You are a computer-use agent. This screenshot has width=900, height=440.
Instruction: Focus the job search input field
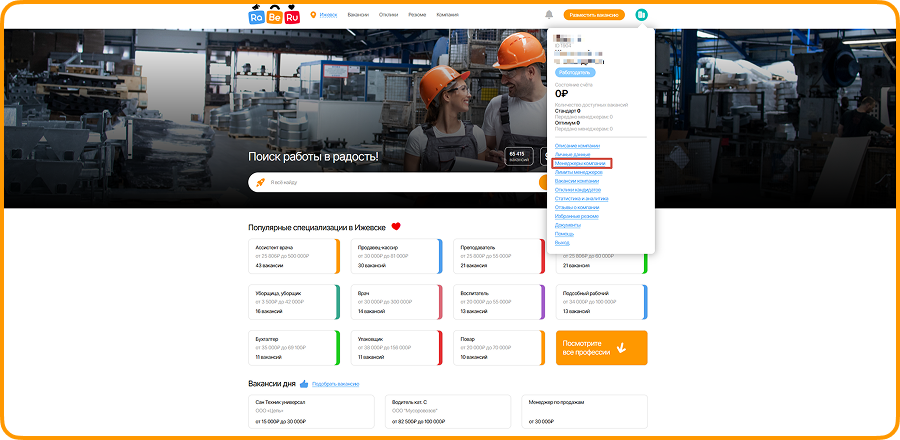pyautogui.click(x=400, y=182)
